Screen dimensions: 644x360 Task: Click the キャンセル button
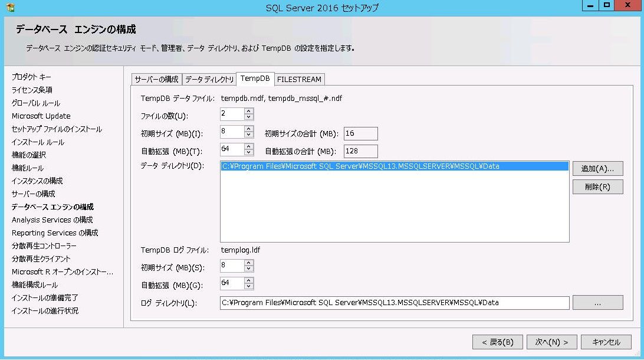[606, 342]
